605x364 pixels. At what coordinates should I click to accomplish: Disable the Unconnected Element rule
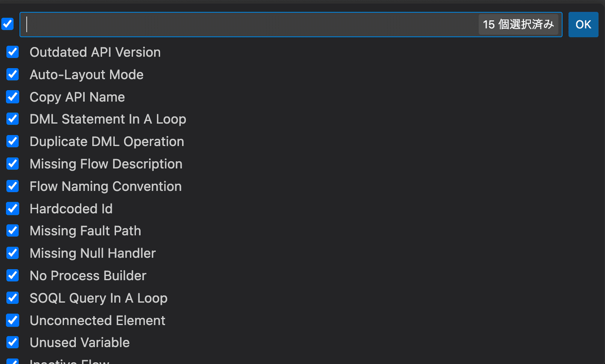click(12, 320)
